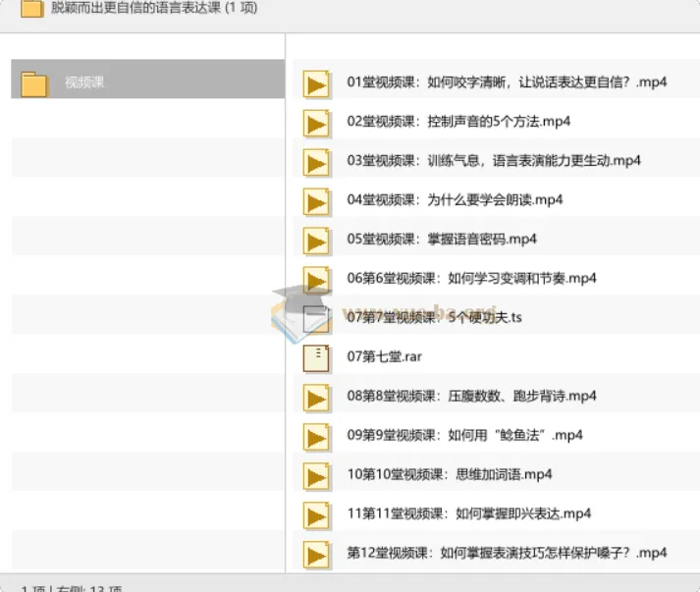Select file 02堂视频课：控制声音的5个方法.mp4
This screenshot has height=592, width=700.
tap(458, 122)
